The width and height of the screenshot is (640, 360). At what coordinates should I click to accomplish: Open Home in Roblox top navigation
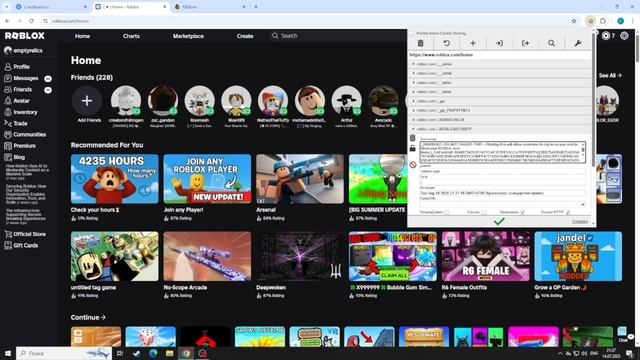coord(82,36)
